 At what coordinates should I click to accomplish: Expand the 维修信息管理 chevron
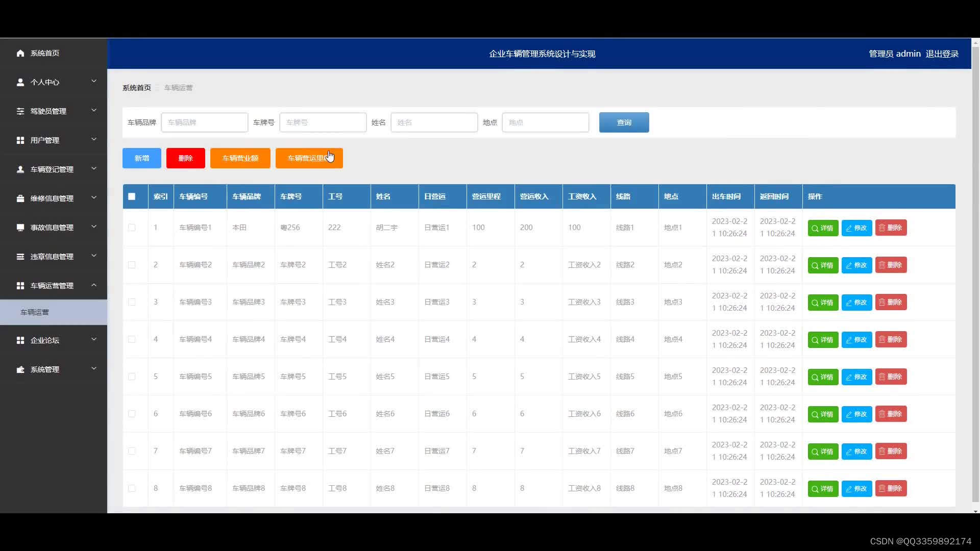click(x=94, y=197)
